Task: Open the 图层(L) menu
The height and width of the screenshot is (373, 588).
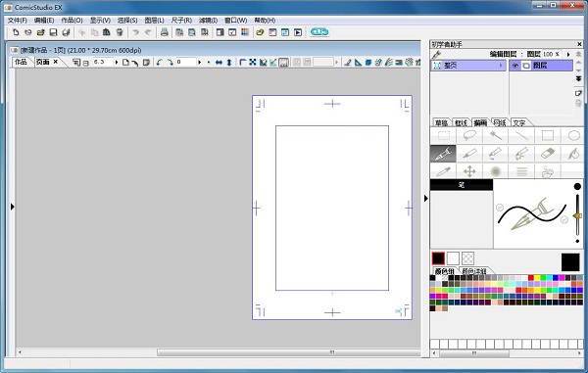Action: coord(154,21)
